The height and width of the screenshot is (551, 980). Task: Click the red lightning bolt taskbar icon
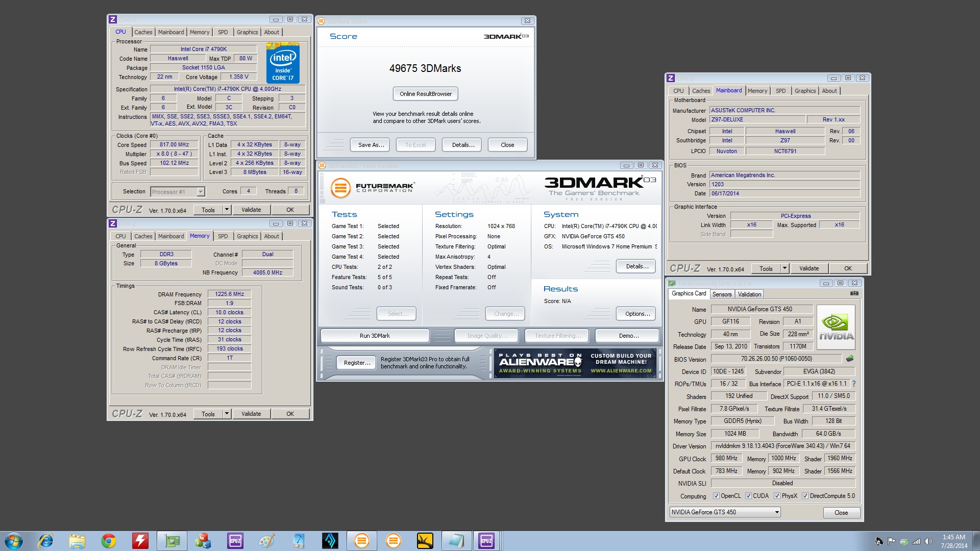140,540
